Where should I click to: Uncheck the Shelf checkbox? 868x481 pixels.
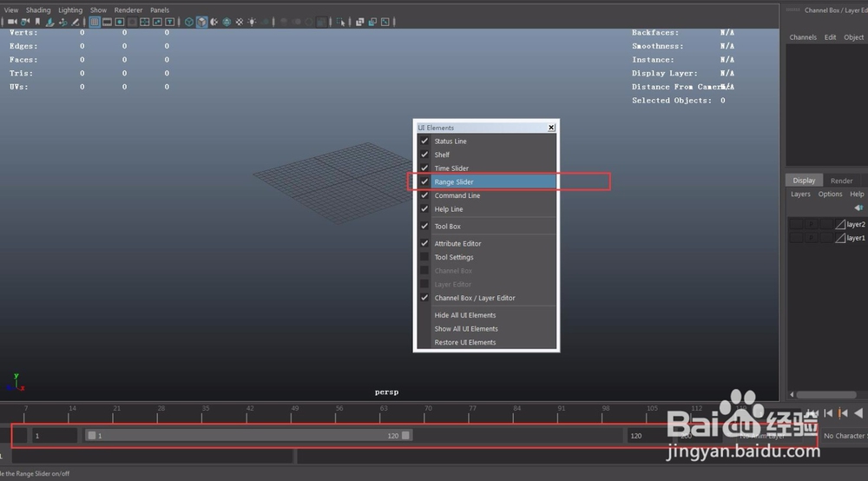click(x=424, y=155)
